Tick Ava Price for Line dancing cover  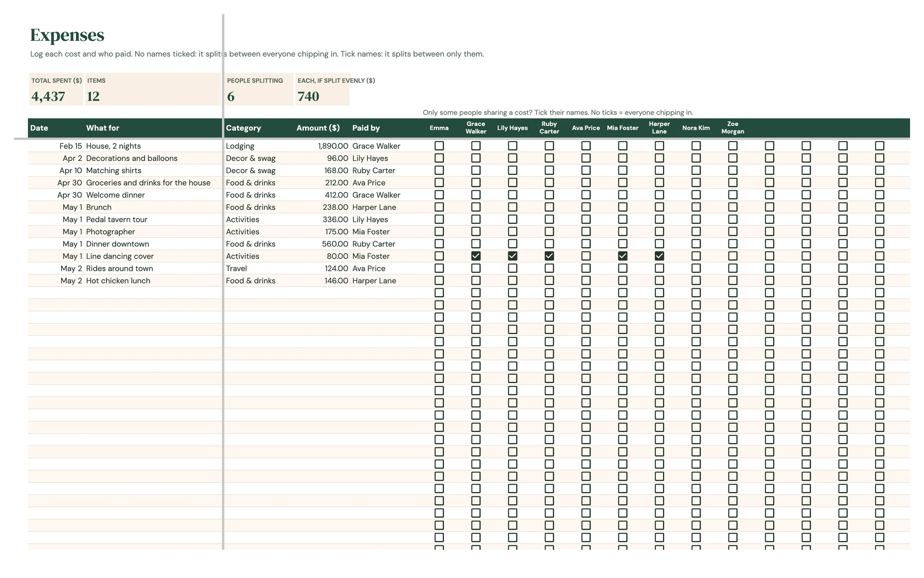[x=586, y=256]
